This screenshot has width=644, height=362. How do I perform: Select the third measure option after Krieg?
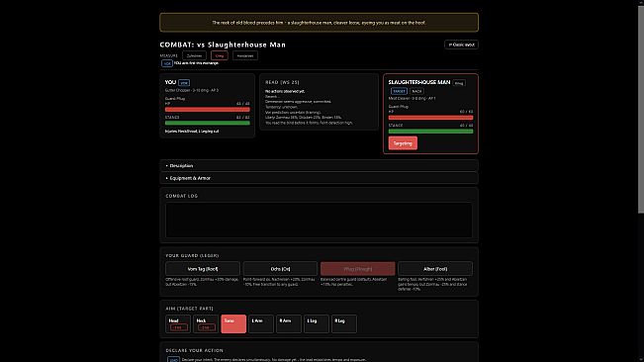(x=245, y=55)
